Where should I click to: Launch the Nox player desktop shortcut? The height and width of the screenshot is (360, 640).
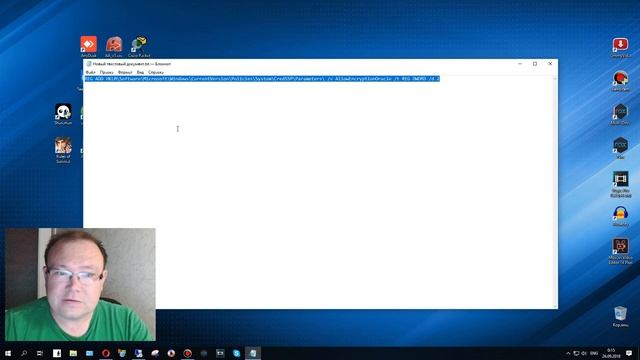tap(620, 148)
